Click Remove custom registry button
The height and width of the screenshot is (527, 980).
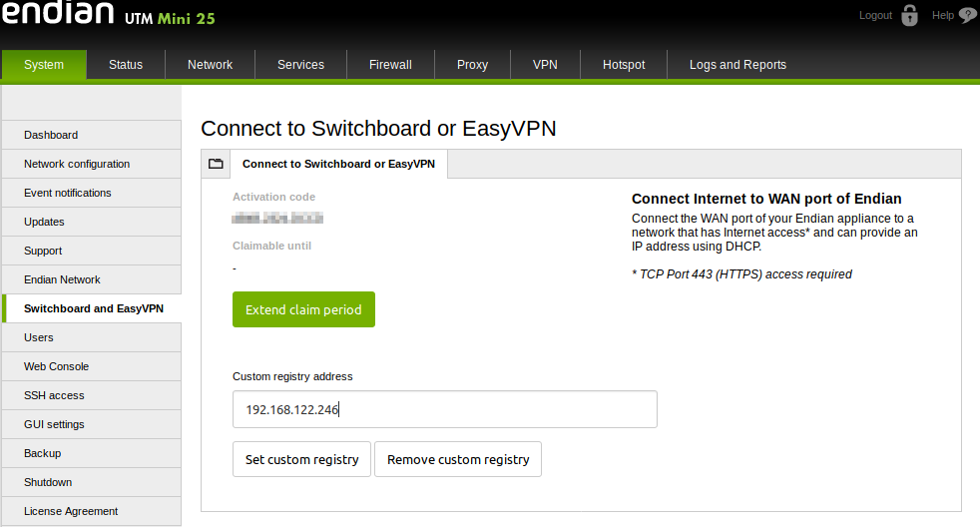[x=458, y=459]
